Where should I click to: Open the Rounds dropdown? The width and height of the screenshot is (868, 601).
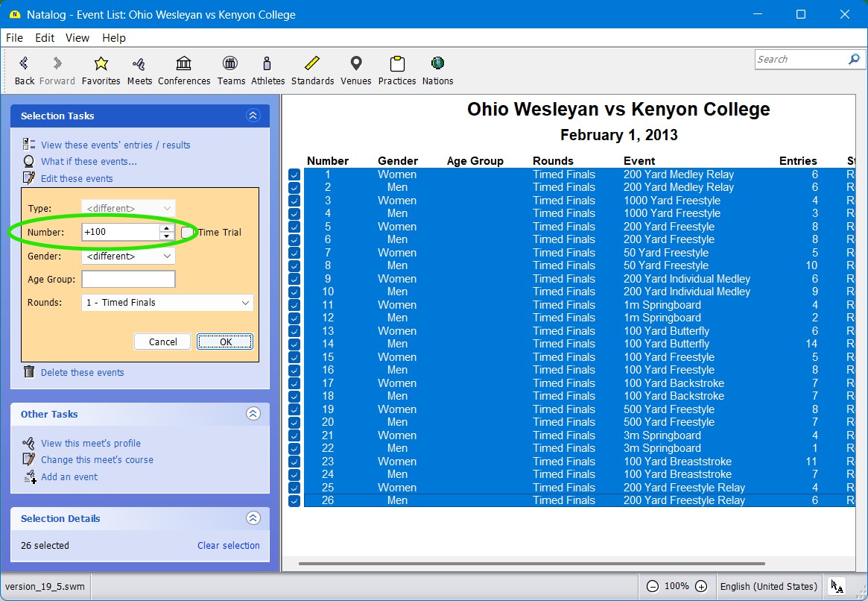pos(167,303)
